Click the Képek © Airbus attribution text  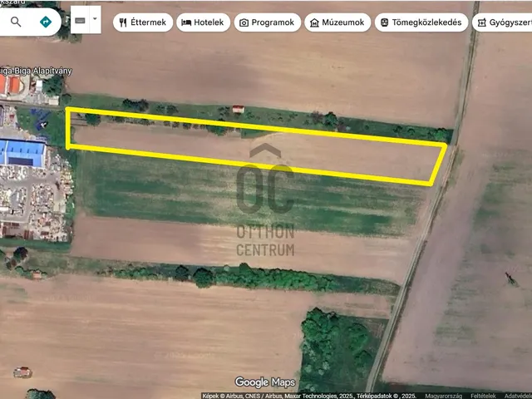click(x=309, y=396)
